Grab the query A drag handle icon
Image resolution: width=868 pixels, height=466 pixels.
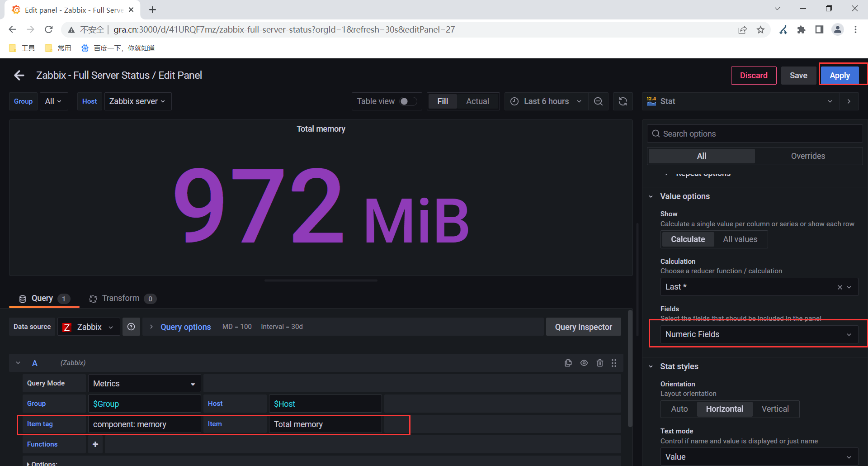click(x=614, y=363)
